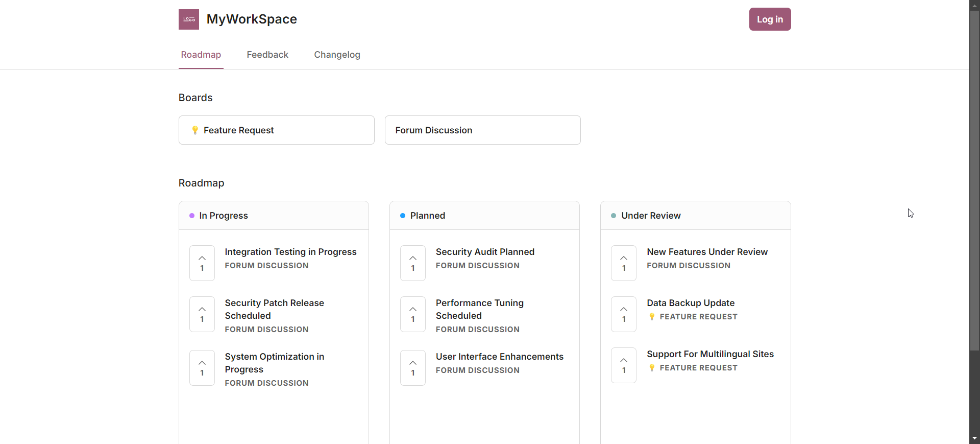Open Integration Testing in Progress post
980x444 pixels.
pyautogui.click(x=291, y=252)
